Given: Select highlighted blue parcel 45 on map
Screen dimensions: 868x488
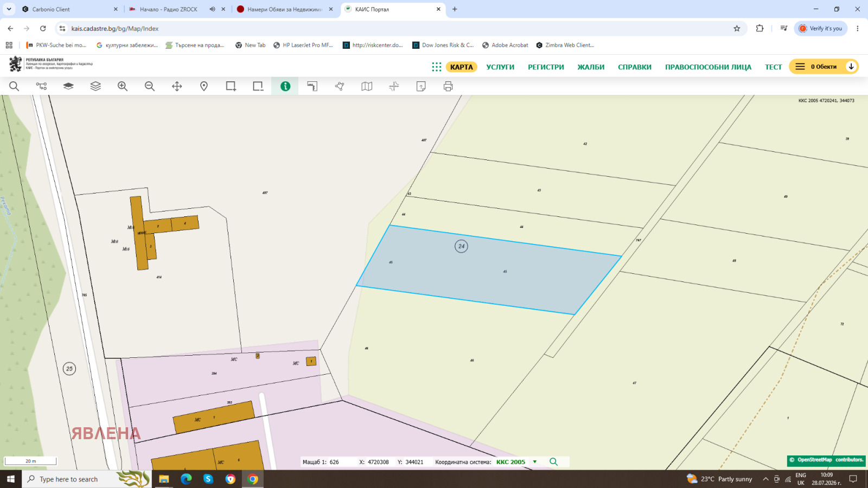Looking at the screenshot, I should 488,270.
